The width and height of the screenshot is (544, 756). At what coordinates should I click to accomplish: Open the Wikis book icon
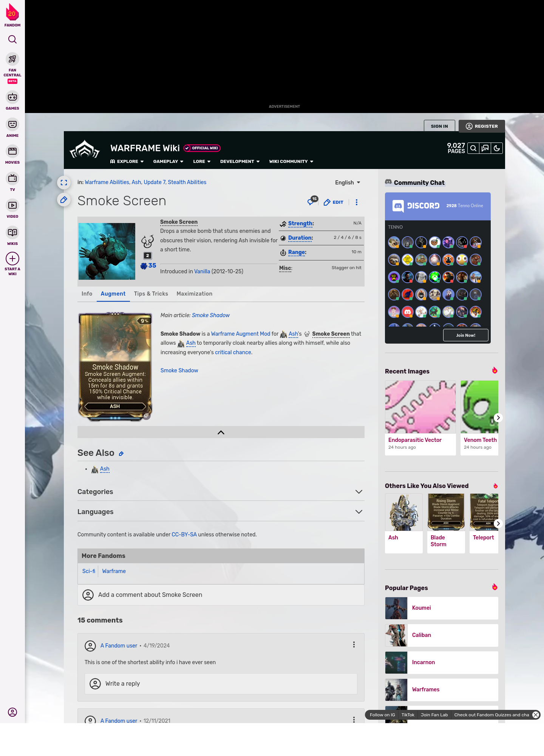[x=12, y=232]
